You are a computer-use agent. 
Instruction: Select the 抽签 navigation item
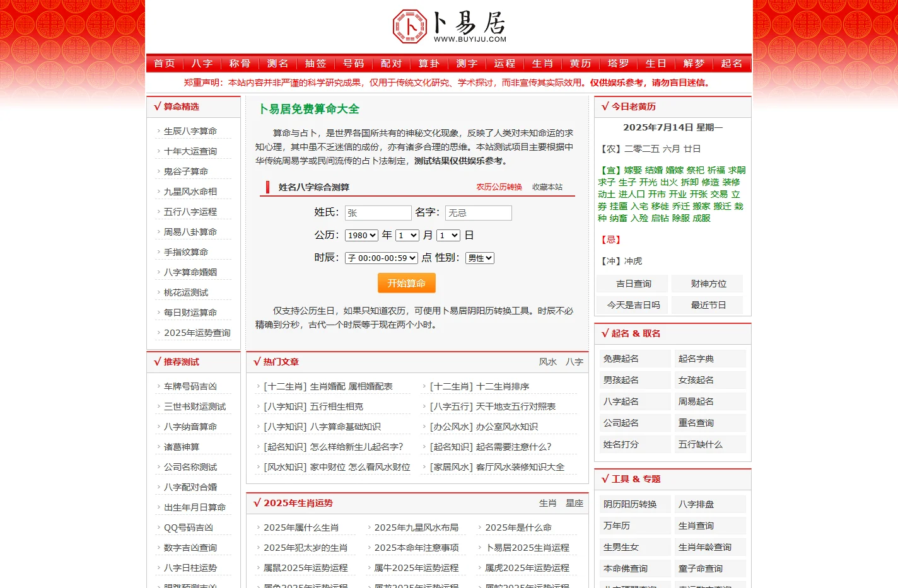pyautogui.click(x=315, y=64)
